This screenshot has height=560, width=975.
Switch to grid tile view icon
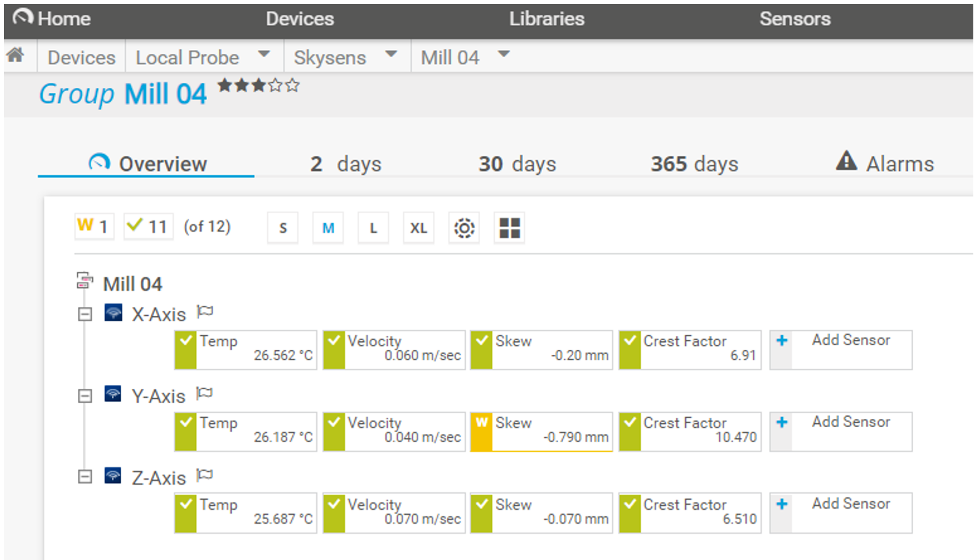coord(509,228)
